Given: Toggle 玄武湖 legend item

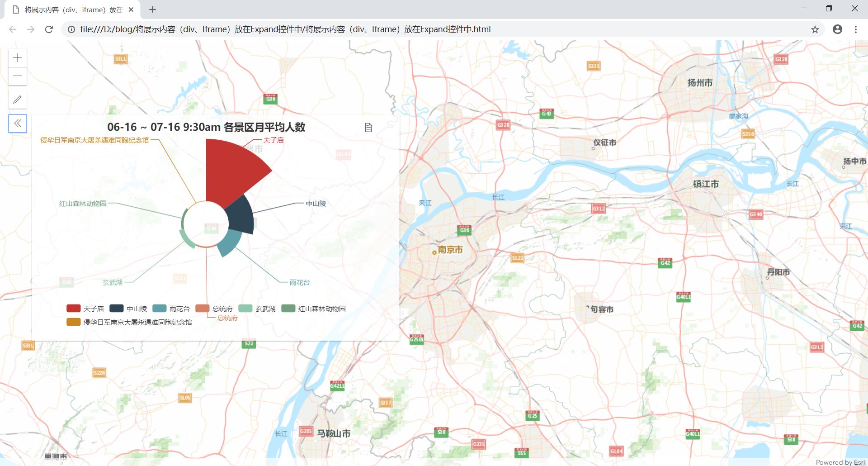Looking at the screenshot, I should (257, 309).
